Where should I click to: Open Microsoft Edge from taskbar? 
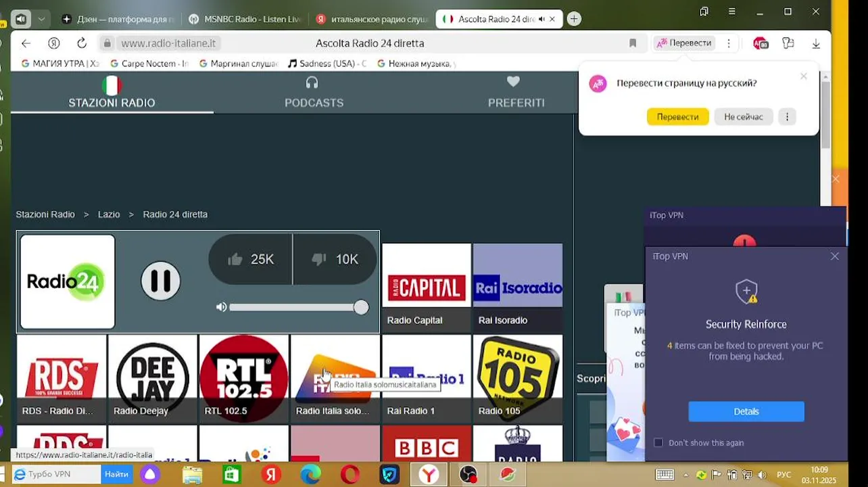[x=310, y=474]
